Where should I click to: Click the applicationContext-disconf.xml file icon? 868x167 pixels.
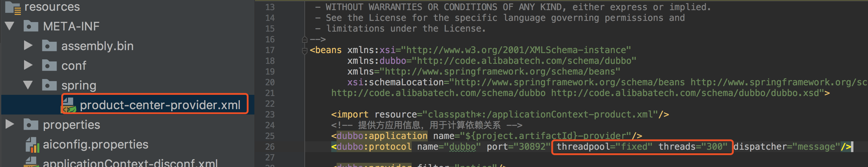point(32,163)
